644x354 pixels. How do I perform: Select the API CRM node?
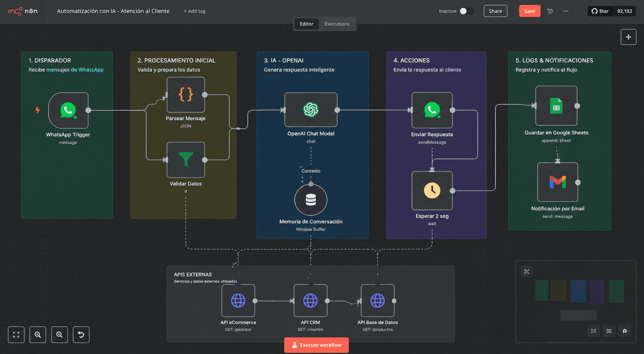click(311, 301)
